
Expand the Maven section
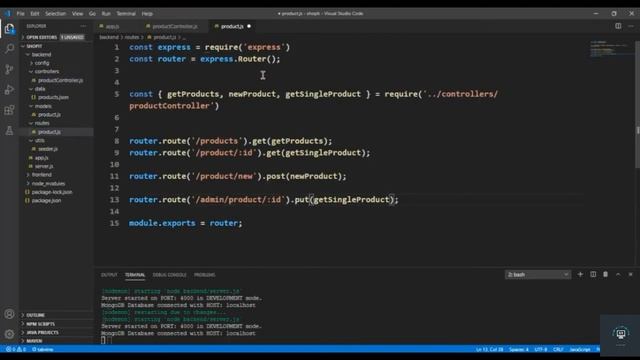(x=34, y=341)
